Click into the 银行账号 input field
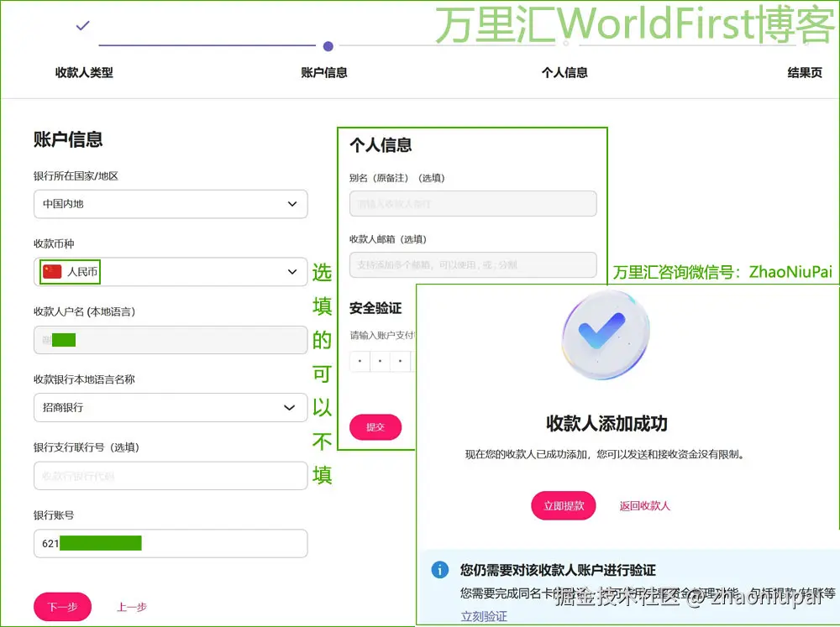840x627 pixels. tap(171, 543)
